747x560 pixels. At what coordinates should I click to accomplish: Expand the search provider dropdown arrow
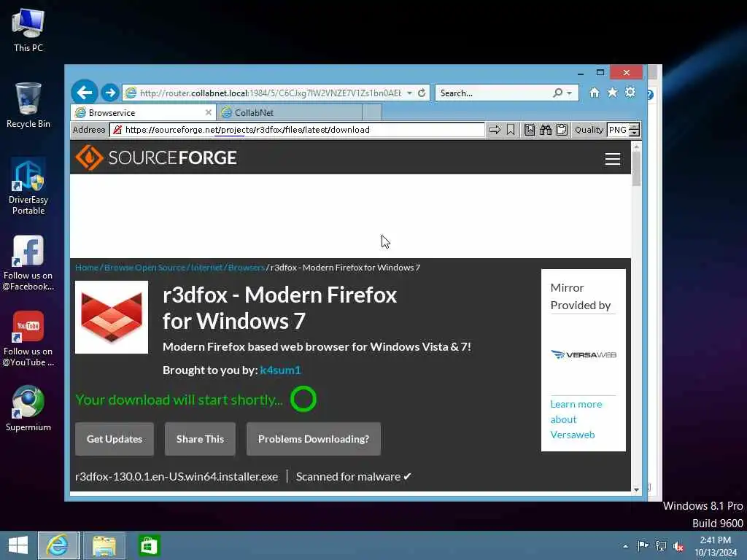[x=569, y=93]
